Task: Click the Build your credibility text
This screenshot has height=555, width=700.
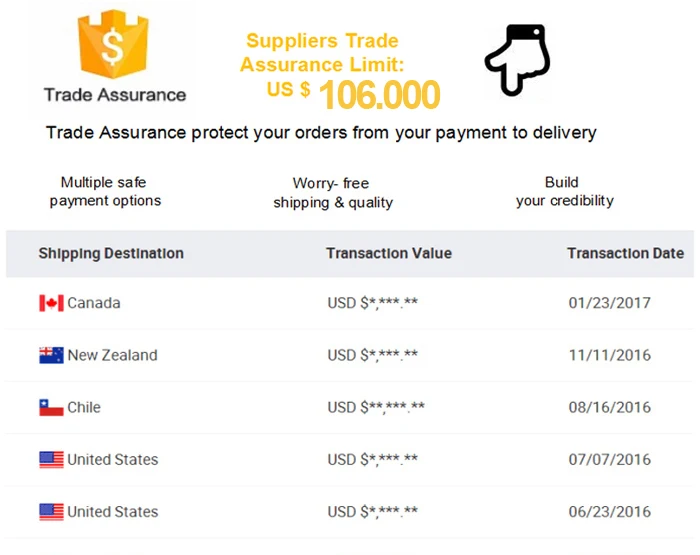Action: coord(563,191)
